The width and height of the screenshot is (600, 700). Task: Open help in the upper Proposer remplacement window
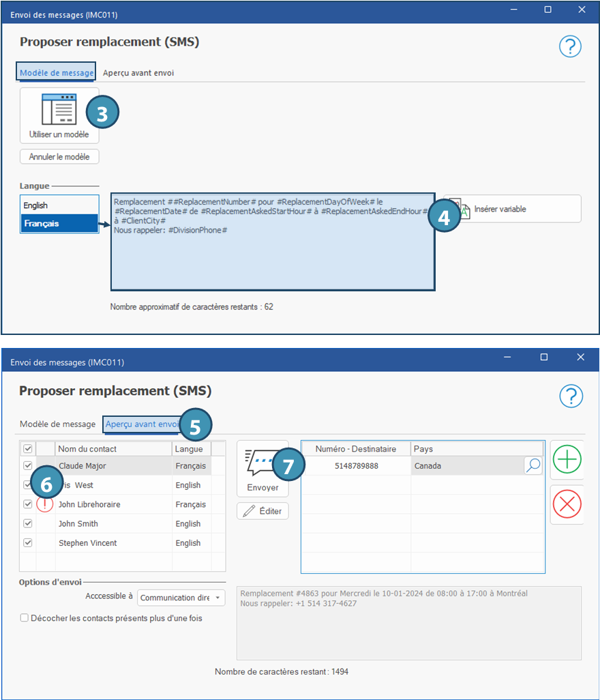click(570, 46)
